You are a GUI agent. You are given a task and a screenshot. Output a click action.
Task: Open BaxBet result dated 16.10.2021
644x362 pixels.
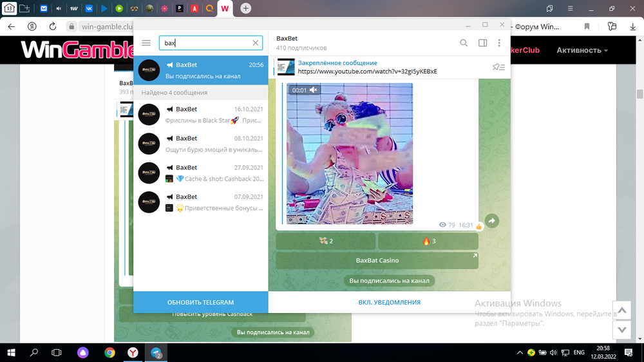(201, 114)
